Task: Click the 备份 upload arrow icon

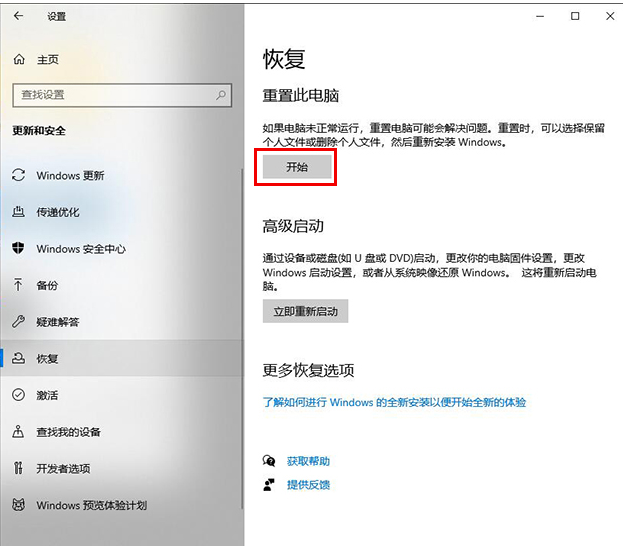Action: 18,285
